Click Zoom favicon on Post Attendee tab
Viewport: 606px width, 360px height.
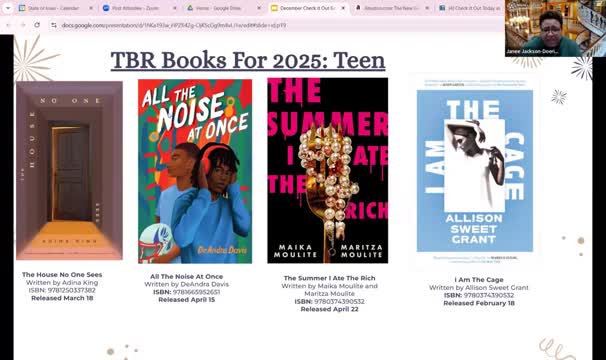106,8
